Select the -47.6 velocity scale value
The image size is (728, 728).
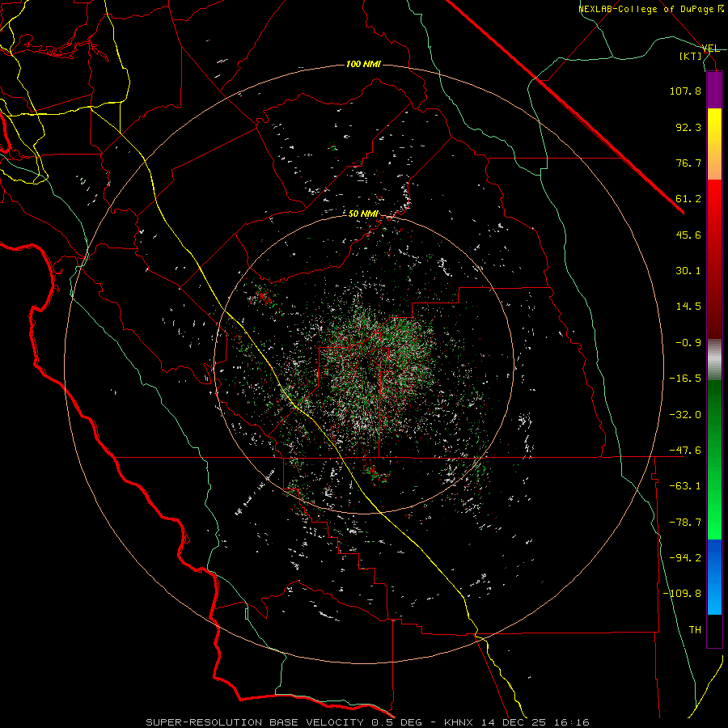click(x=685, y=451)
